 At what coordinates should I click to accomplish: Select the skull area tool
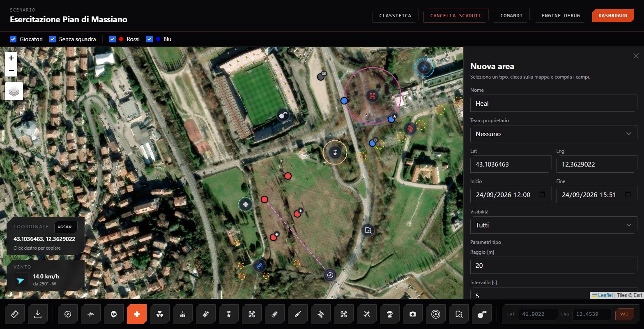(x=114, y=315)
